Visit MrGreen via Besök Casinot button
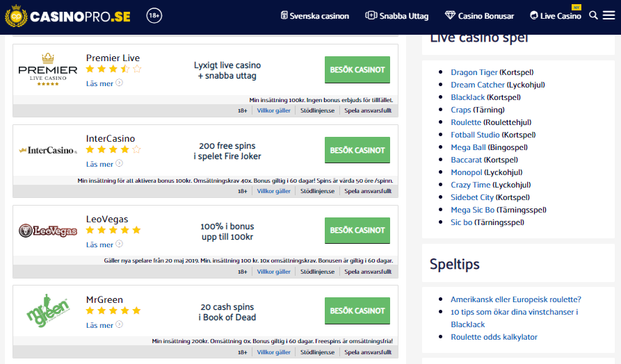This screenshot has width=621, height=364. pyautogui.click(x=357, y=311)
